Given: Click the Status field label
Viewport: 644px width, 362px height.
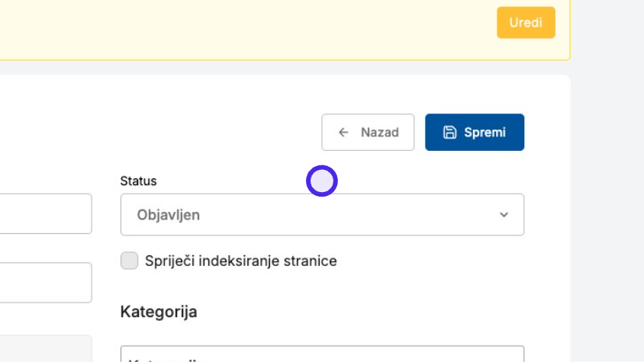Looking at the screenshot, I should point(138,181).
